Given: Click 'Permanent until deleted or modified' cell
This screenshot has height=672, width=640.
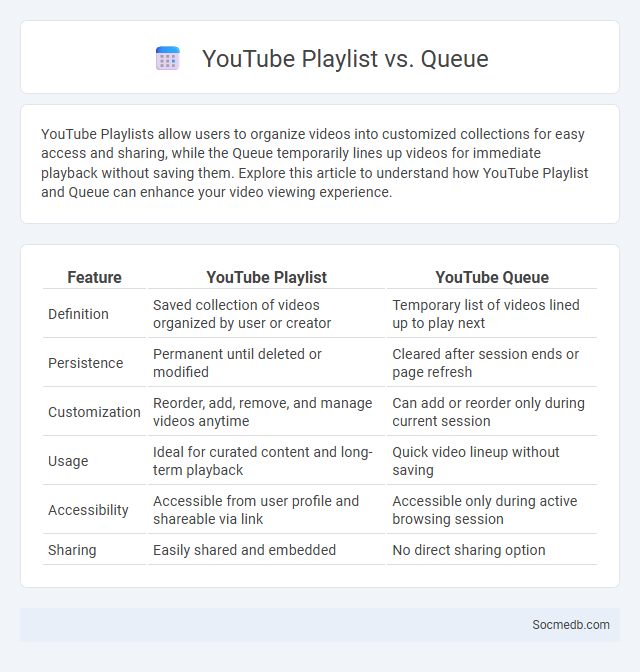Looking at the screenshot, I should 266,363.
